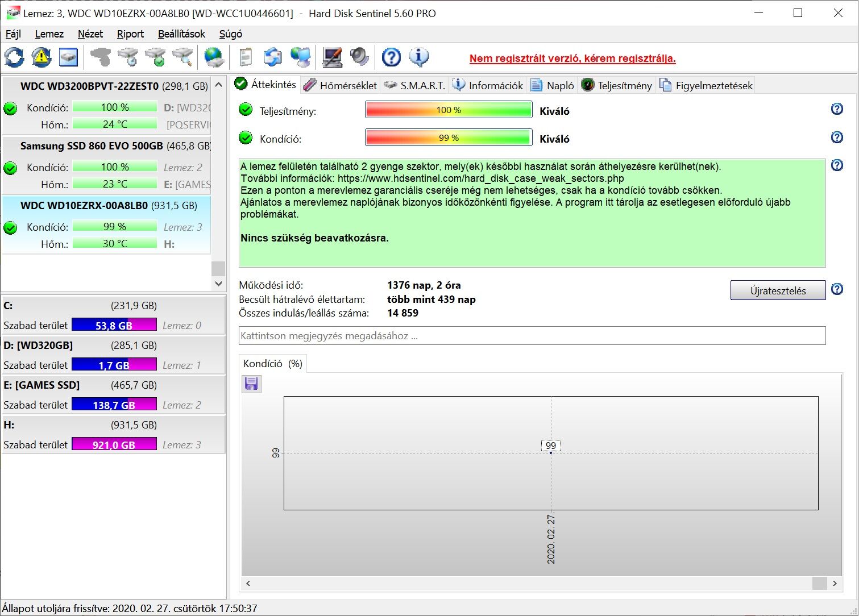Switch to the Hőmérséklet tab
Image resolution: width=859 pixels, height=616 pixels.
340,85
